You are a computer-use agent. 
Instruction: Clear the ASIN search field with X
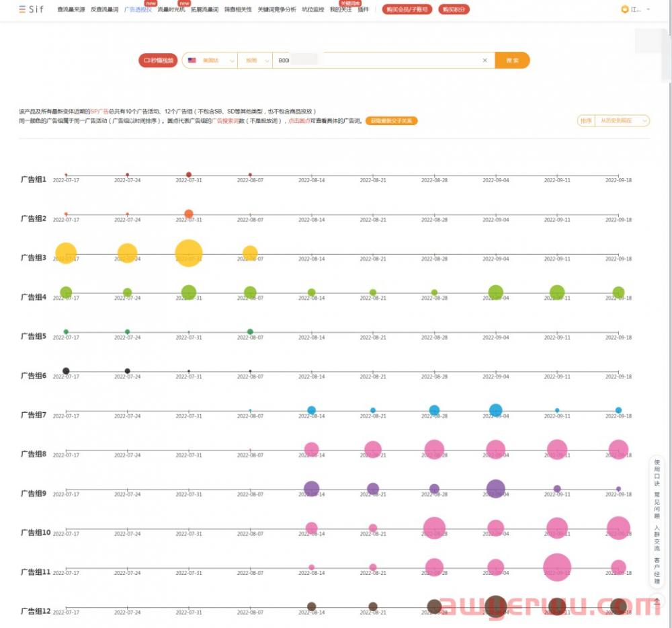485,61
